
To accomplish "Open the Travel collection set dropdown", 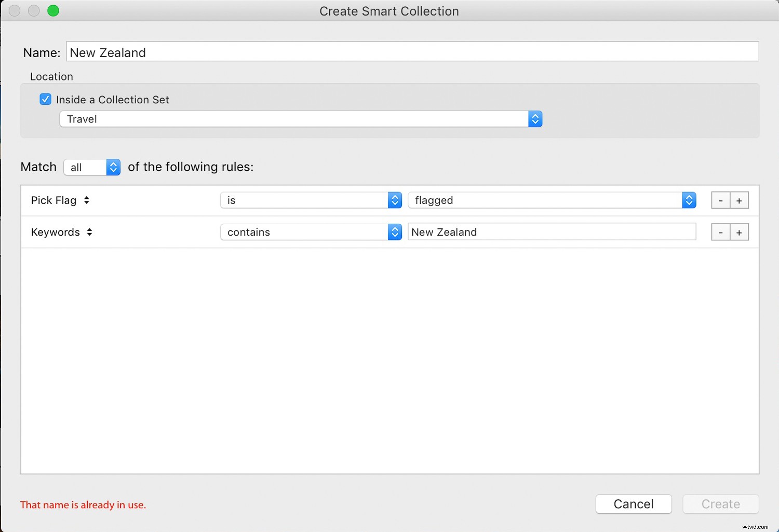I will 301,119.
